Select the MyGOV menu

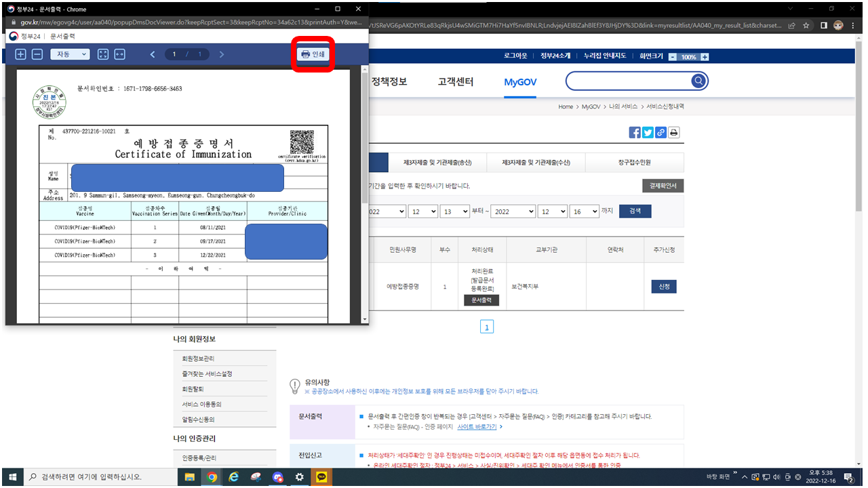520,82
